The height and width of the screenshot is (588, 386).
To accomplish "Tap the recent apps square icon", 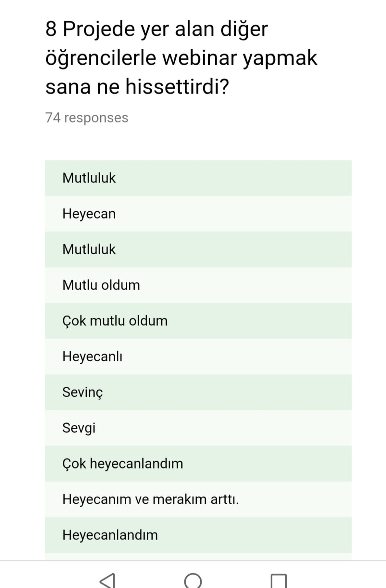I will [278, 580].
